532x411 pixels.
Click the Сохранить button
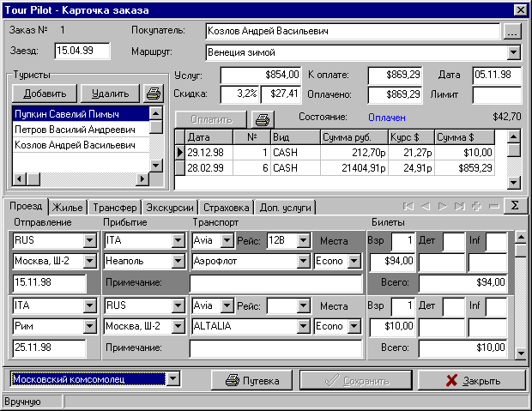tap(356, 380)
